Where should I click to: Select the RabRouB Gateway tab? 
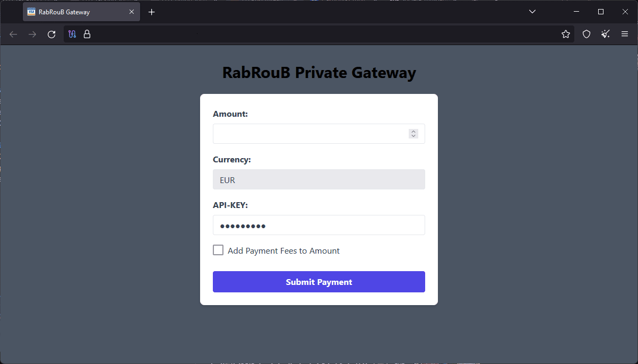tap(74, 12)
